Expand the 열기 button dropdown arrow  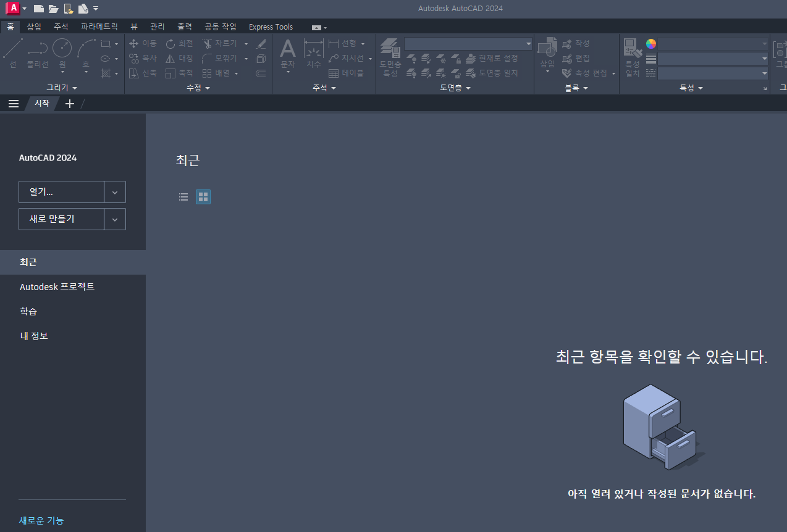(x=115, y=192)
